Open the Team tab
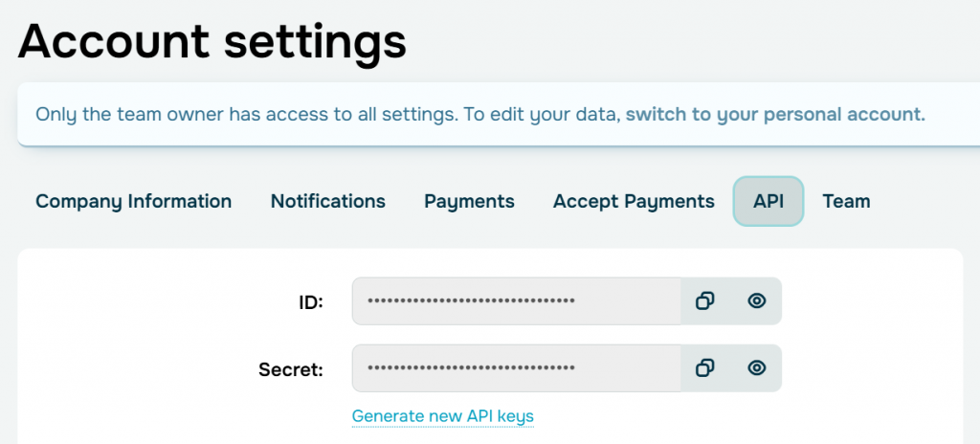The width and height of the screenshot is (980, 444). click(846, 201)
